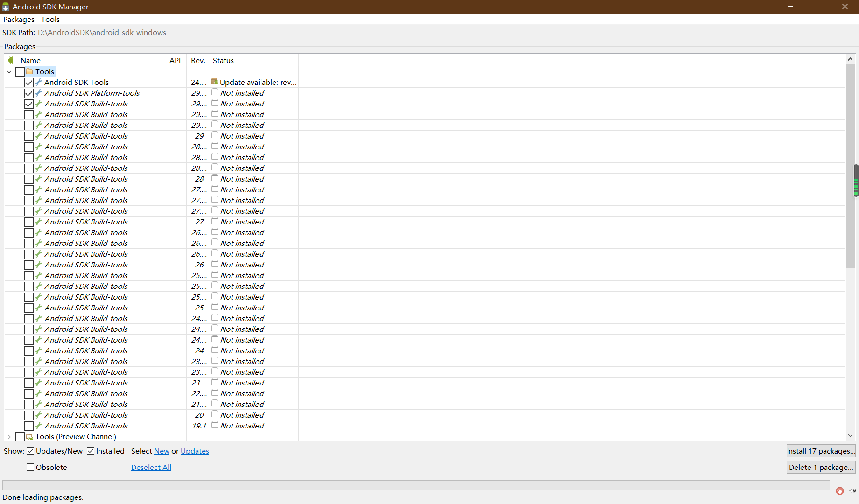The width and height of the screenshot is (859, 504).
Task: Click wrench icon of Build-tools rev 26 row
Action: (39, 265)
